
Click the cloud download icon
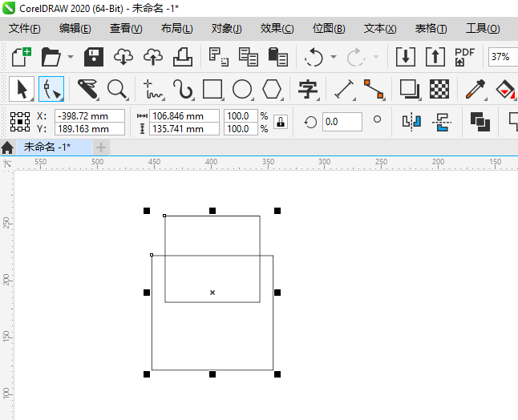click(123, 57)
